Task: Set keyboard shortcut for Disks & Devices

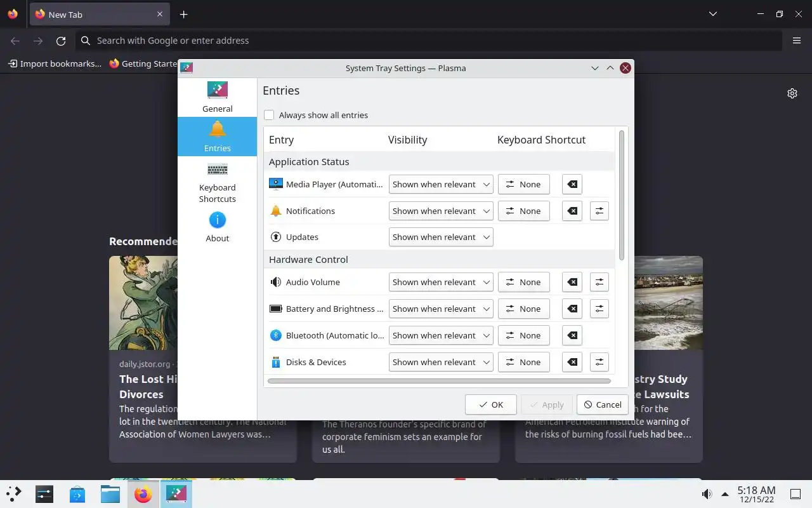Action: [x=523, y=362]
